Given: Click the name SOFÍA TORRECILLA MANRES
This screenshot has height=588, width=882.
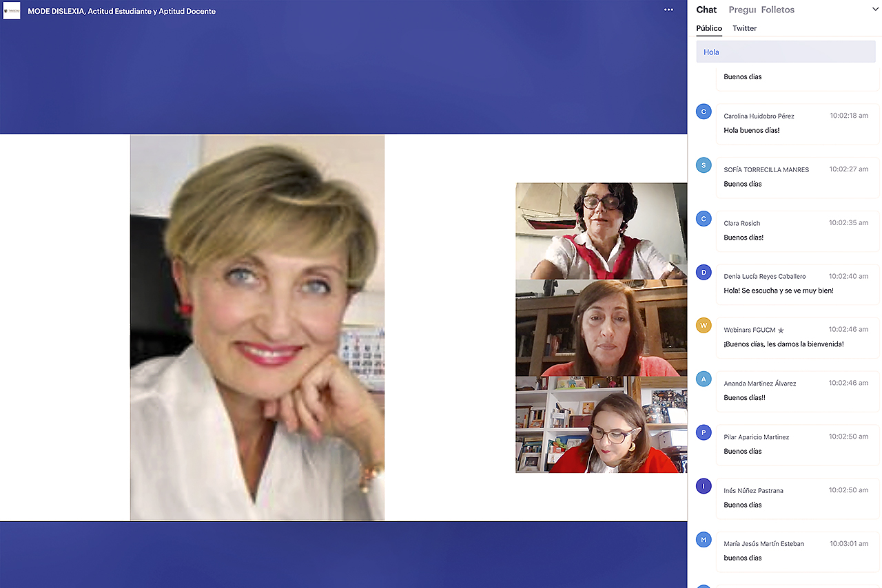Looking at the screenshot, I should (766, 169).
